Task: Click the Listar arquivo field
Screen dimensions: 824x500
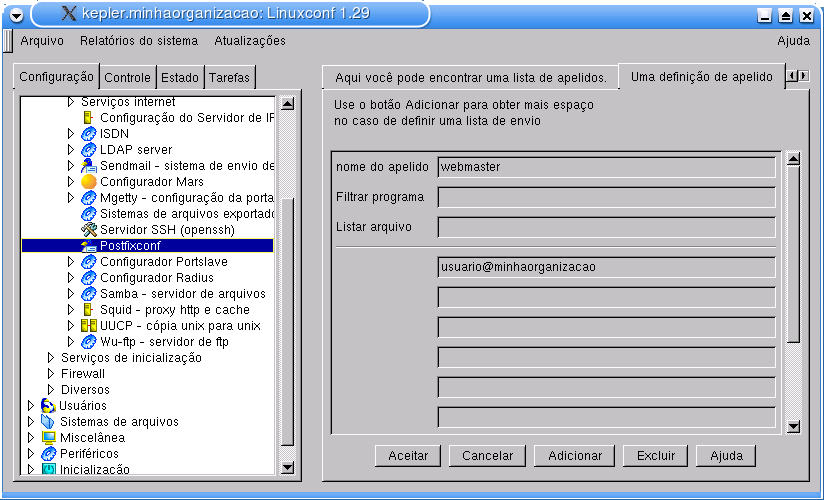Action: click(x=606, y=227)
